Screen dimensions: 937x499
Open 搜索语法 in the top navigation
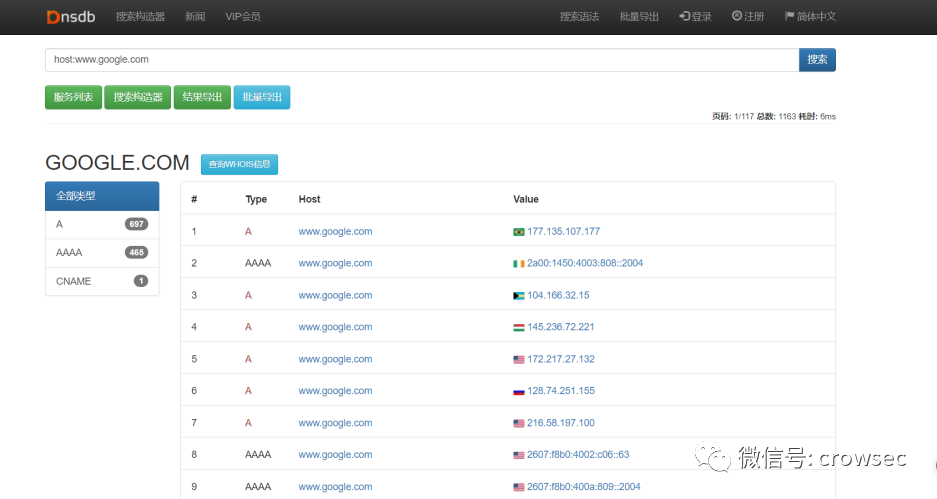pyautogui.click(x=579, y=17)
